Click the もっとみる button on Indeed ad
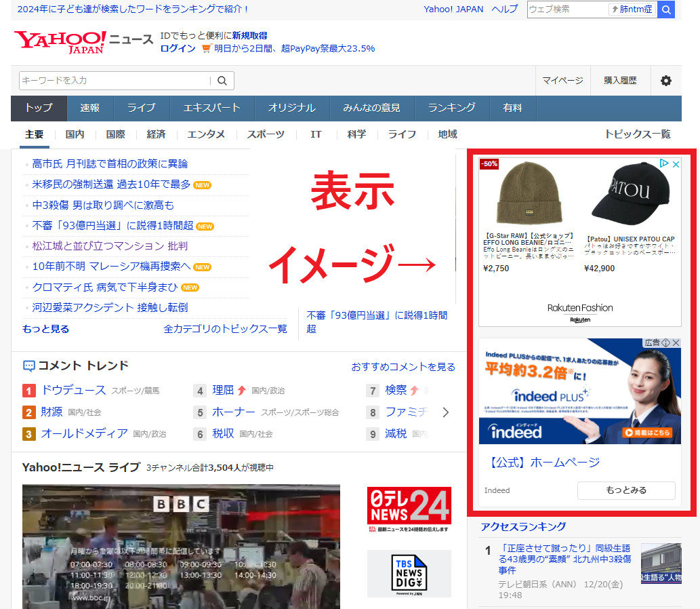Screen dimensions: 700x609 pyautogui.click(x=626, y=490)
